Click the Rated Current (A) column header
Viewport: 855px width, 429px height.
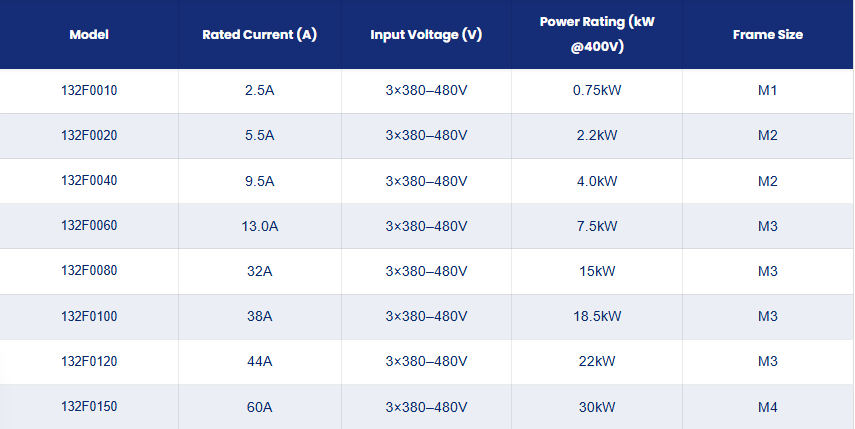tap(260, 34)
